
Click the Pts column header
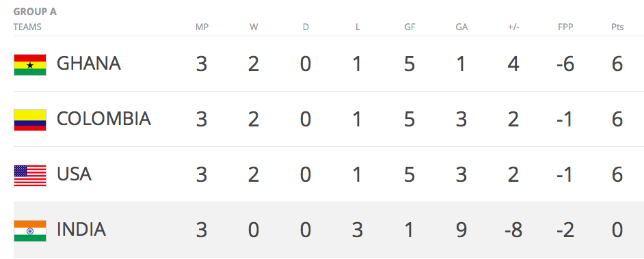pyautogui.click(x=617, y=27)
